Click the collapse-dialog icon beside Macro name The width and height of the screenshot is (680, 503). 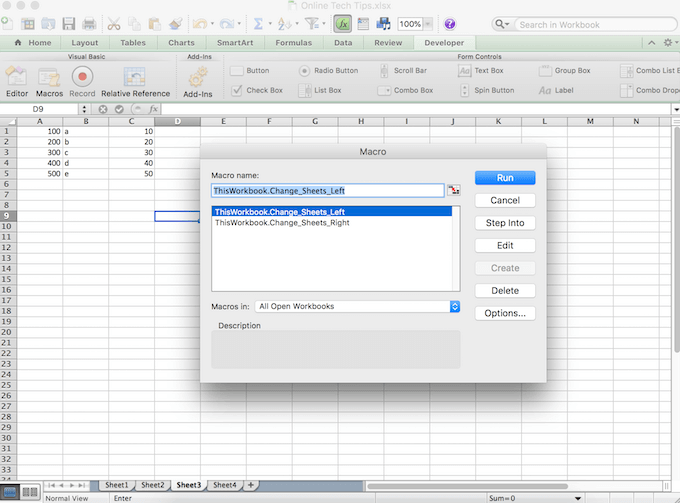[455, 190]
